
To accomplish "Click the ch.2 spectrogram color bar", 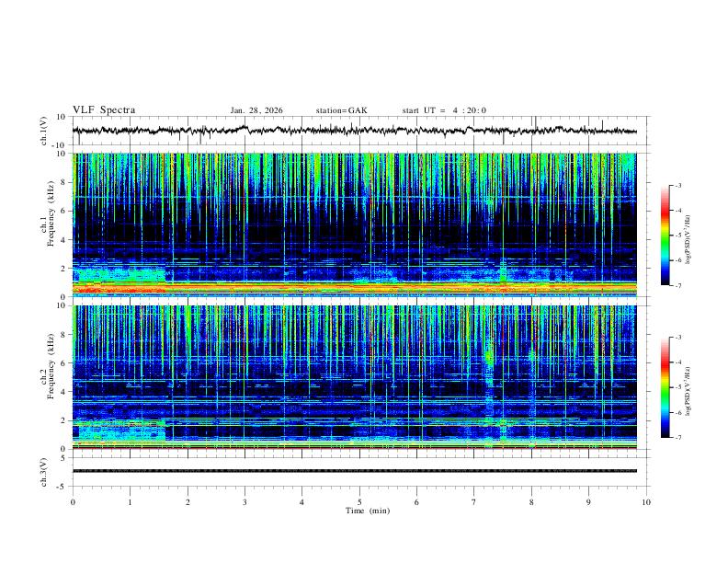I will point(665,387).
